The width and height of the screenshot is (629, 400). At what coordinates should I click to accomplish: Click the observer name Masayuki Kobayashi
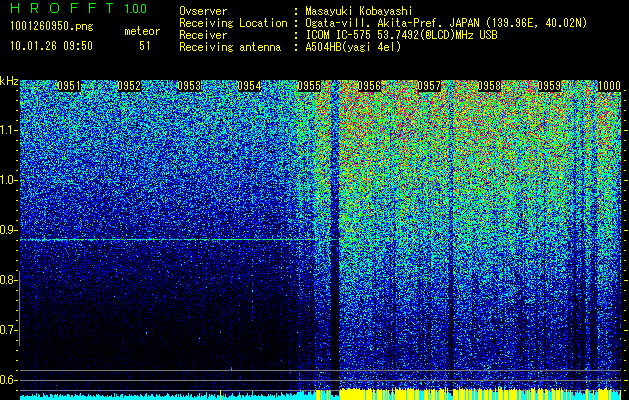[359, 11]
